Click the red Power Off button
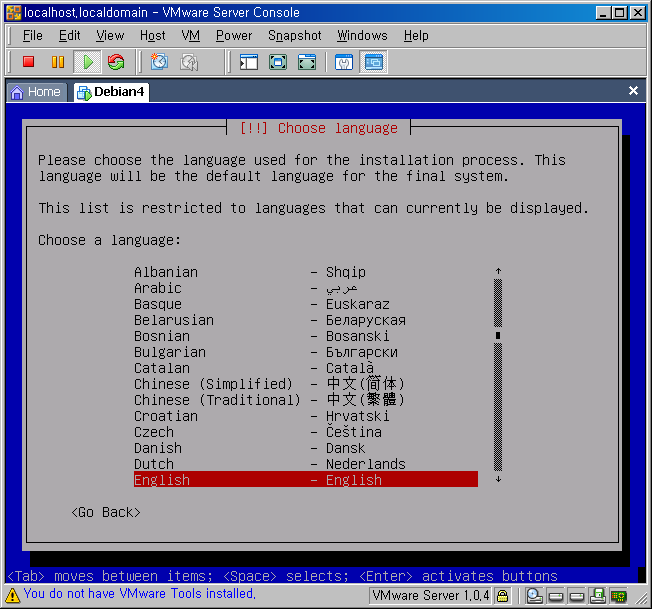This screenshot has width=652, height=609. coord(28,62)
